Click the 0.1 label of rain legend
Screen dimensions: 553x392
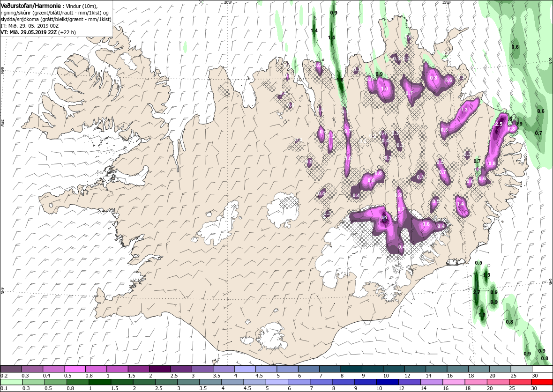click(4, 389)
